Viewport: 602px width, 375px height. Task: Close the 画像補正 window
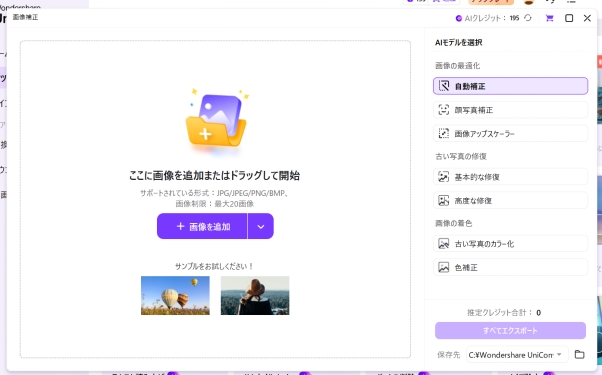(587, 18)
